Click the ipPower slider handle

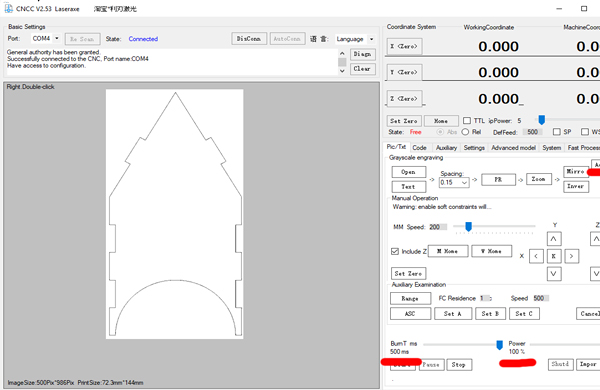(x=541, y=120)
